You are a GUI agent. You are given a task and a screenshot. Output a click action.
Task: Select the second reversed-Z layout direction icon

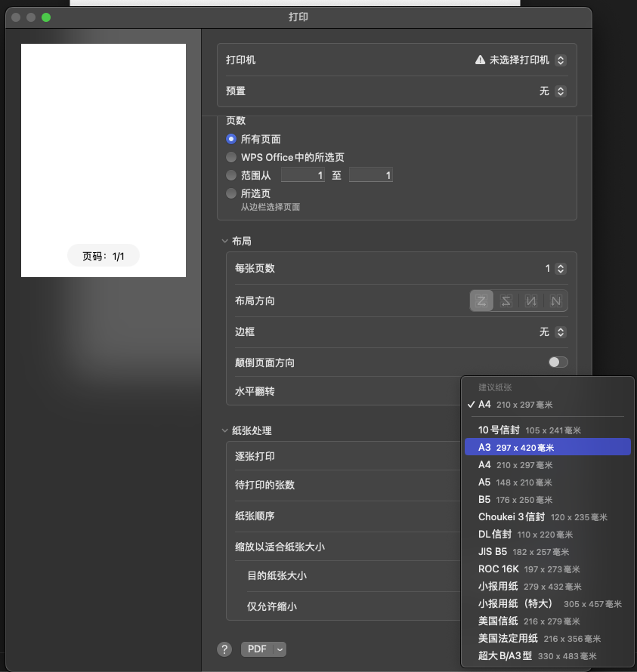point(506,301)
